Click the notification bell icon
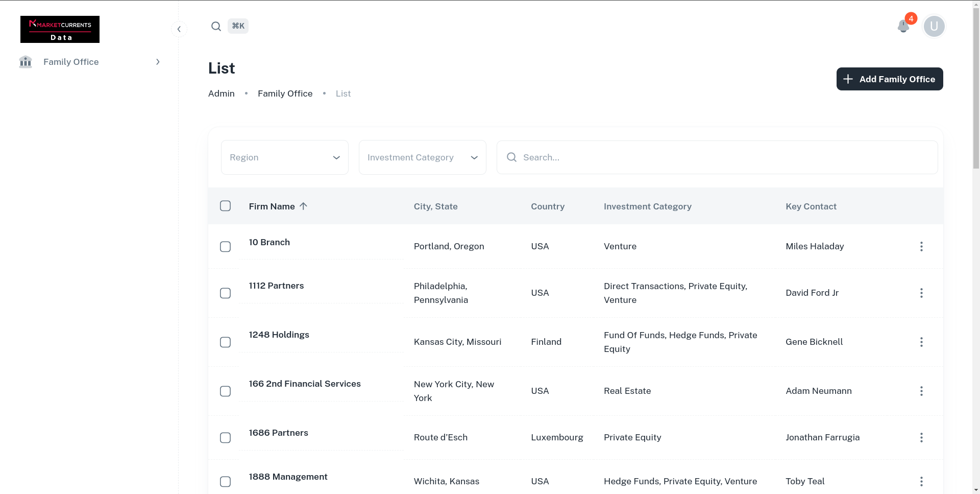The width and height of the screenshot is (980, 494). (903, 26)
